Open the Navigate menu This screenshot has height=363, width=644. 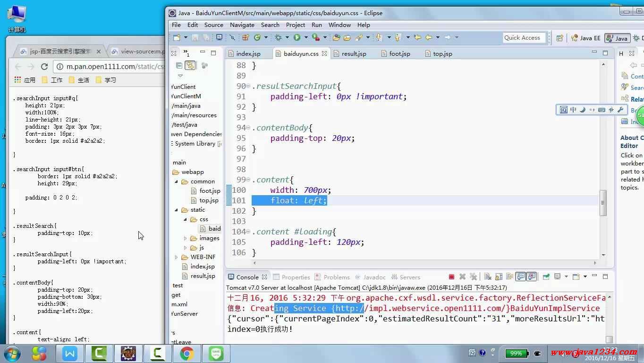tap(242, 25)
